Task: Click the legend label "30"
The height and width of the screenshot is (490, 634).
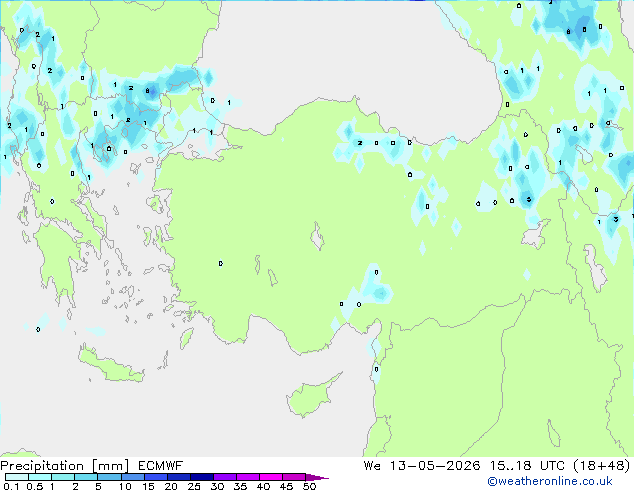Action: point(217,486)
